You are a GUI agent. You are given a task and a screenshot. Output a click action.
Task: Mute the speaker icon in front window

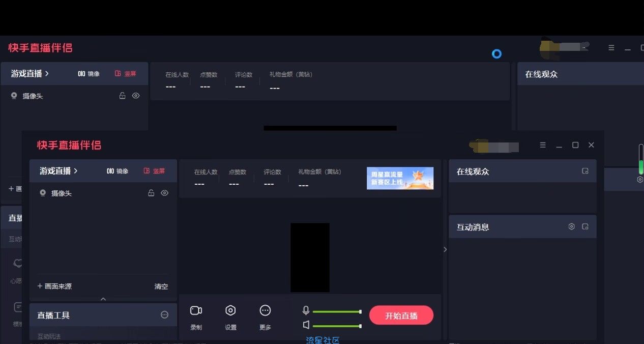[x=306, y=325]
